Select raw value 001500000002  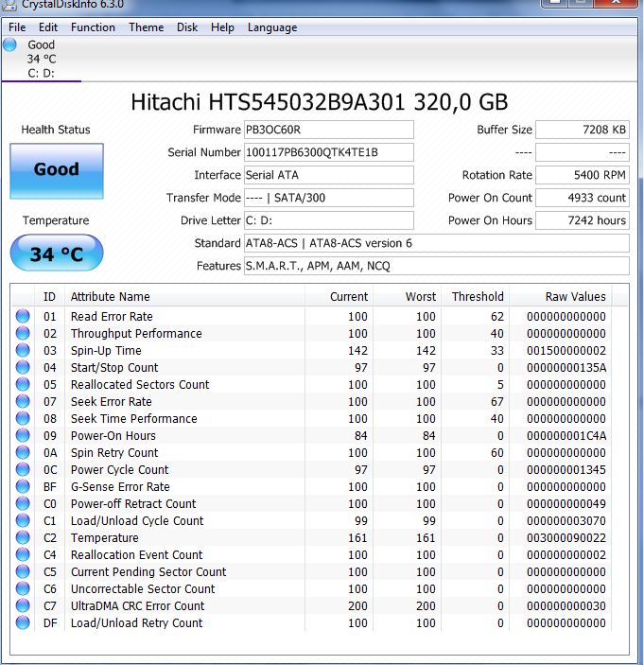click(x=566, y=351)
